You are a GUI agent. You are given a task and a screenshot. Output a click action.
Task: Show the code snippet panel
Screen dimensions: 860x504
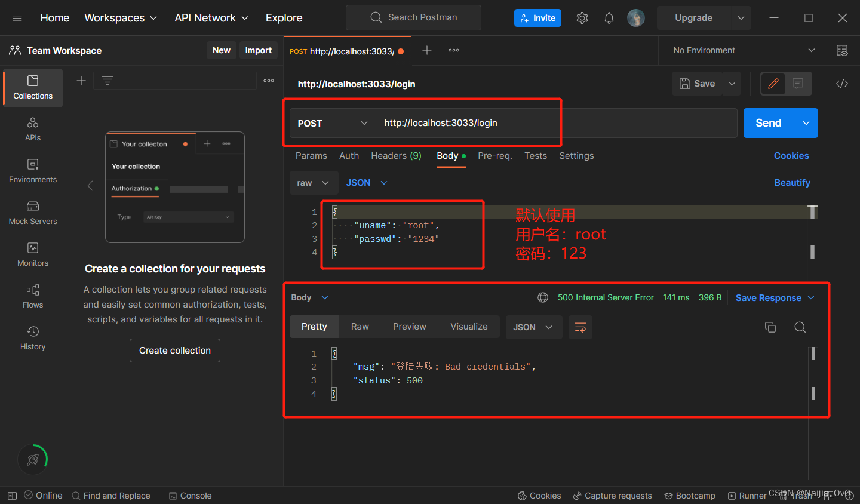click(x=842, y=84)
